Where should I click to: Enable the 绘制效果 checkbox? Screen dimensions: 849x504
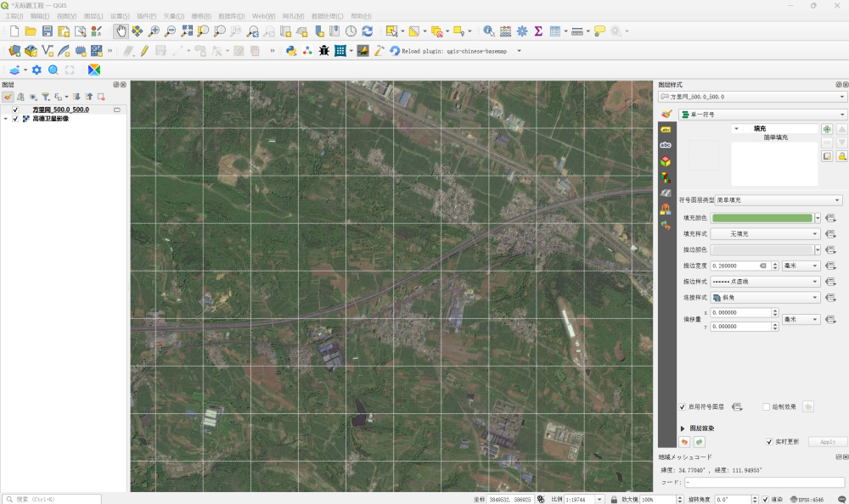pyautogui.click(x=766, y=407)
